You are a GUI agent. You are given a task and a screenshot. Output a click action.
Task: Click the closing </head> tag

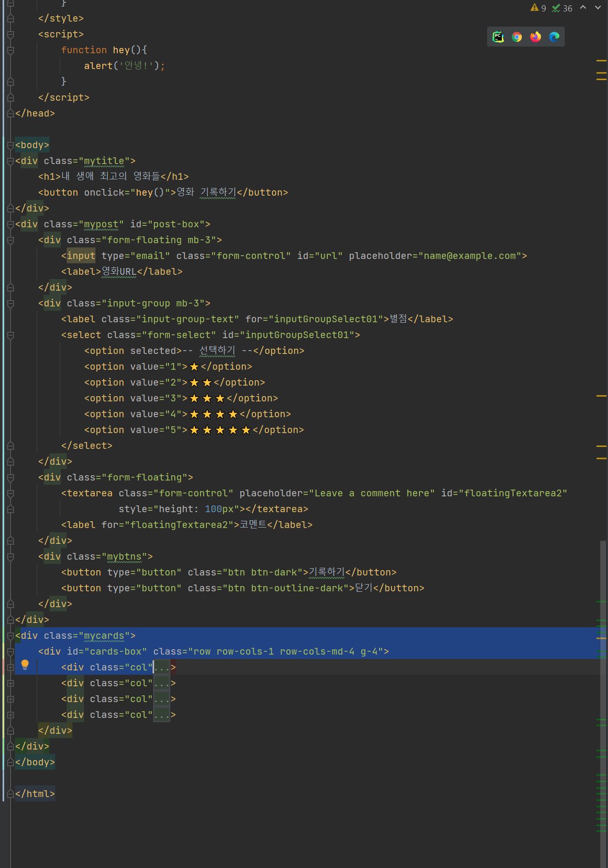(x=35, y=113)
